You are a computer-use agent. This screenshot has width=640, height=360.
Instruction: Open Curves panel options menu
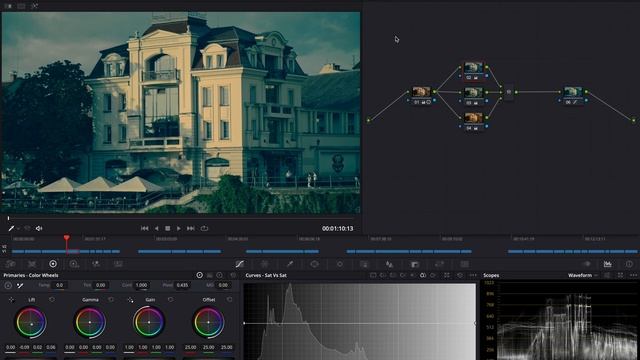point(473,276)
